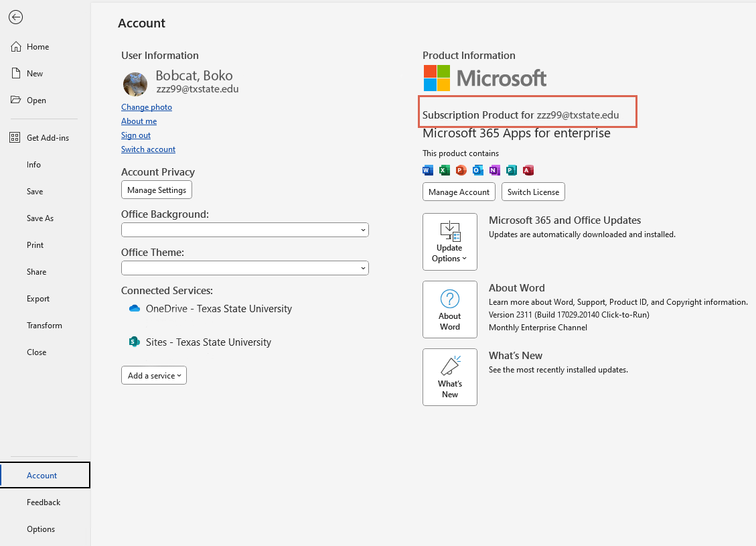Select the OneNote icon in the product list

tap(494, 170)
